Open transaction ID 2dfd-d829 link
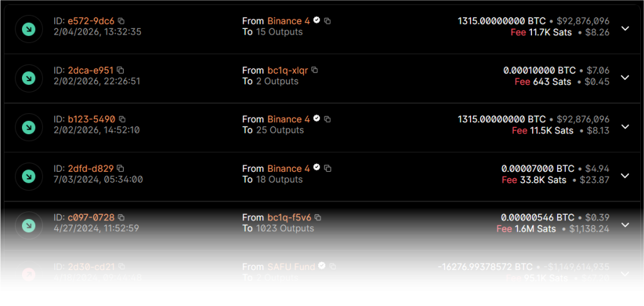Screen dimensions: 644x306 (91, 168)
